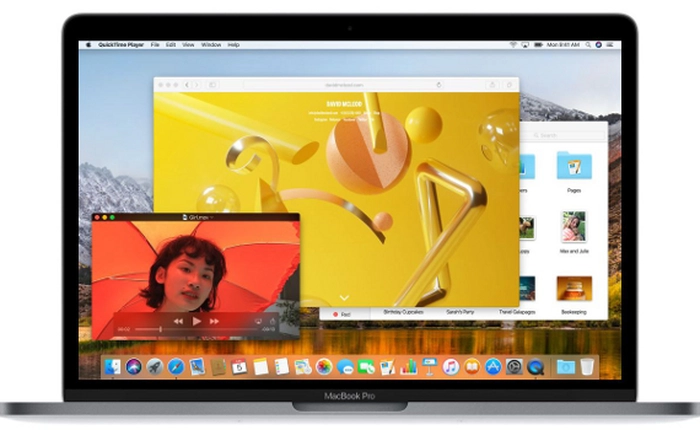This screenshot has width=700, height=430.
Task: Click the QuickTime playback scrubber handle
Action: coord(160,329)
